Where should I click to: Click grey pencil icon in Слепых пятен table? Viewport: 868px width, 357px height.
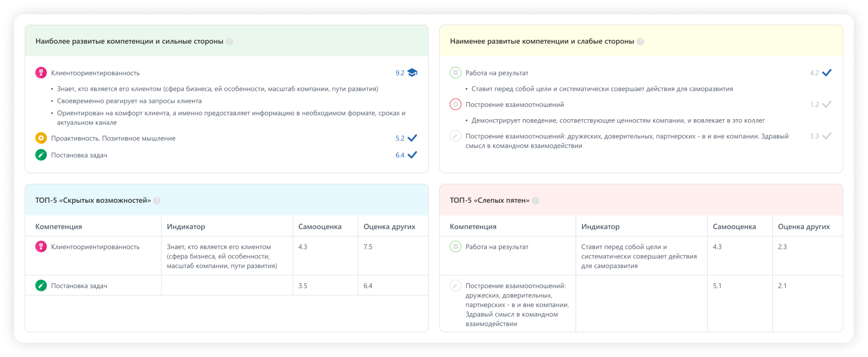tap(456, 285)
